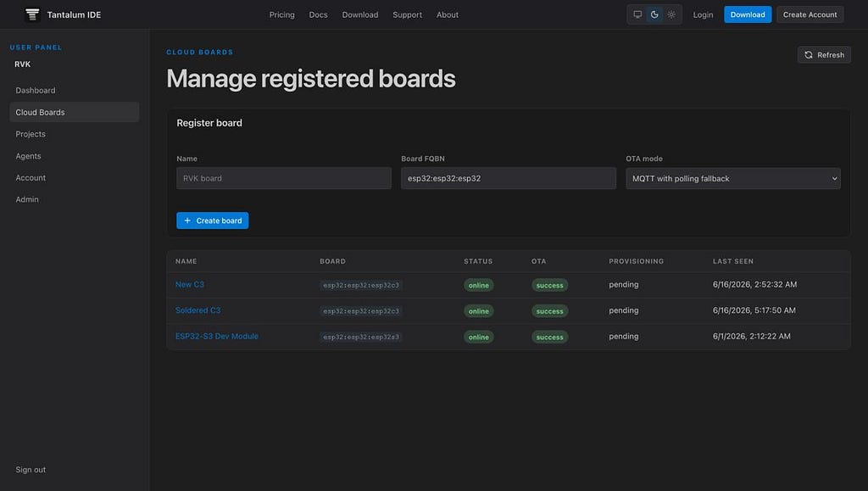
Task: Click pending provisioning for New C3
Action: tap(624, 285)
